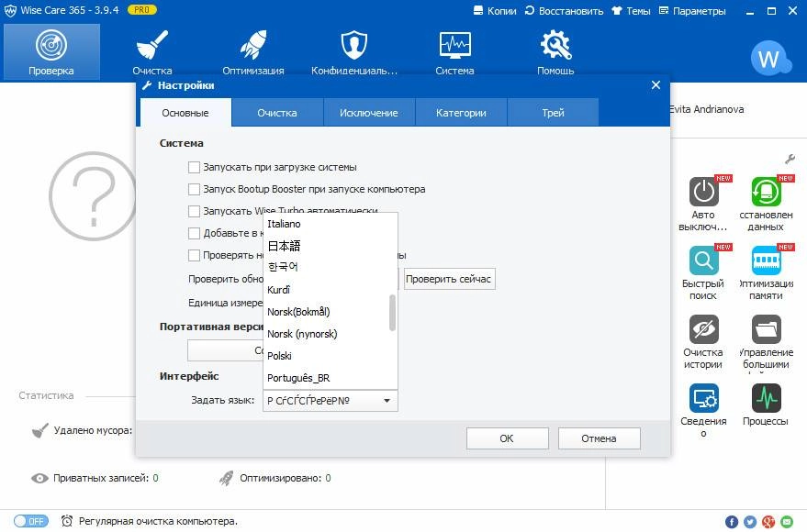Open the Оптимизация rocket section

click(253, 52)
